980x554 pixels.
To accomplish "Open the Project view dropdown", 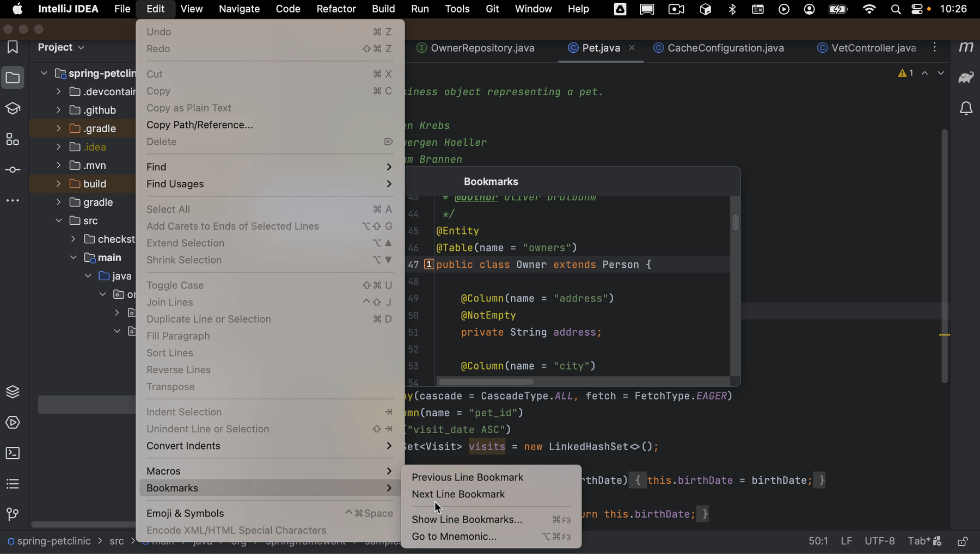I will (x=61, y=47).
